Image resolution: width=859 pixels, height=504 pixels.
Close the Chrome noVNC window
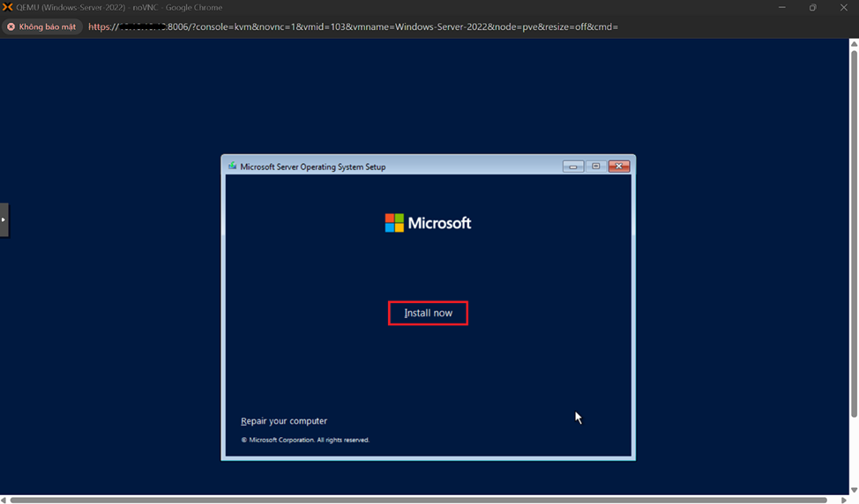[843, 7]
